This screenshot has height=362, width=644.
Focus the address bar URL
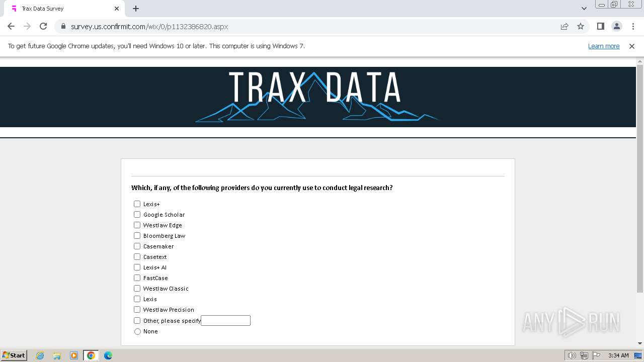point(149,27)
